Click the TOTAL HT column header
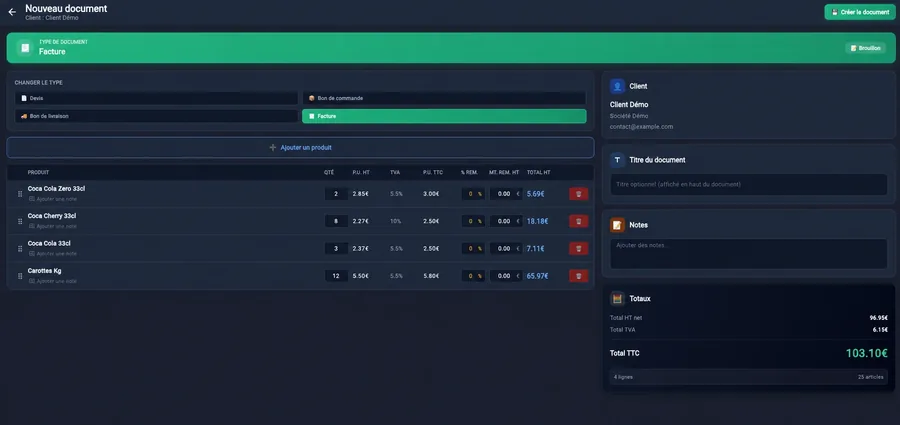The image size is (900, 425). tap(539, 172)
